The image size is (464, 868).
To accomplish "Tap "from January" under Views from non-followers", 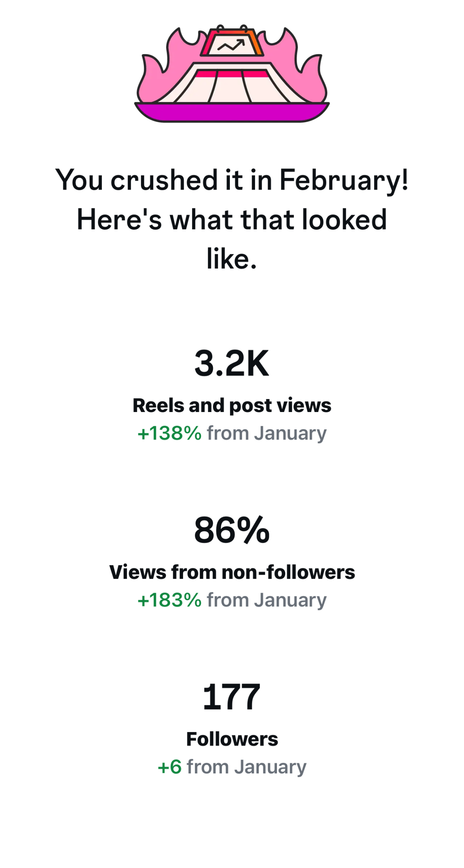I will [267, 600].
